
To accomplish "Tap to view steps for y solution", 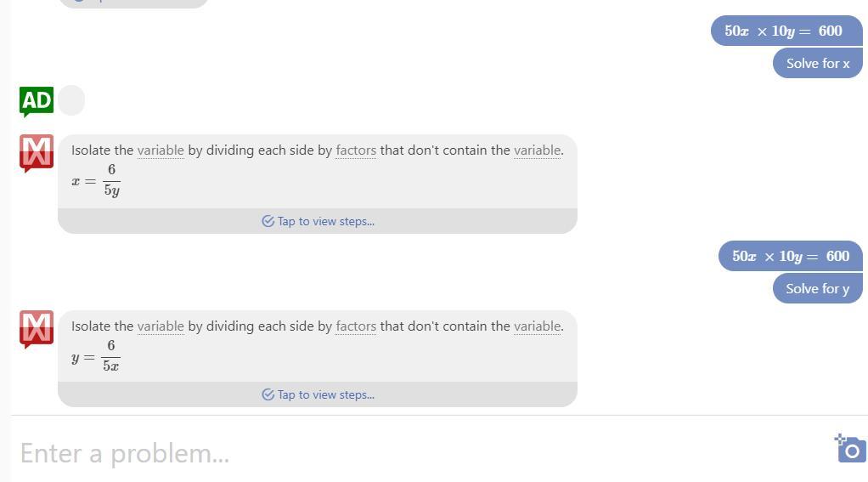I will 318,394.
